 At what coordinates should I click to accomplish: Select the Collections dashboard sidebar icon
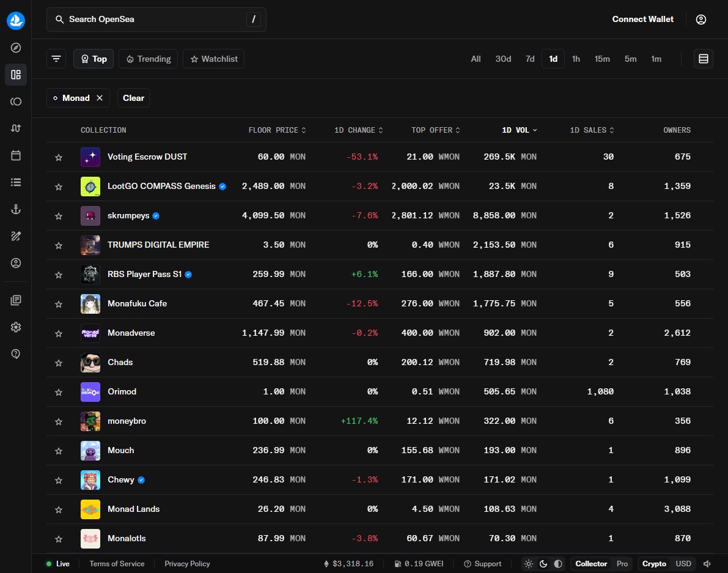pyautogui.click(x=16, y=75)
